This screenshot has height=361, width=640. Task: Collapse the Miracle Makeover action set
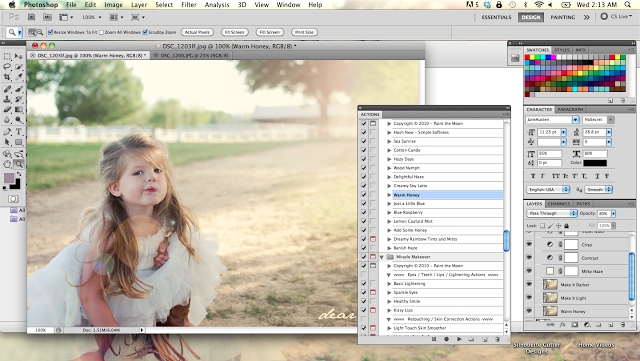click(x=382, y=257)
